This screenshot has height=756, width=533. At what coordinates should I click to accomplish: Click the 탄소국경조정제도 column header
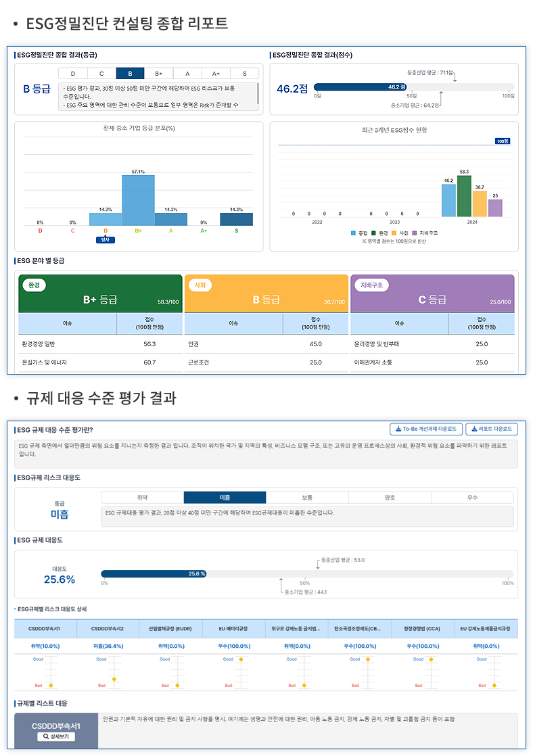[360, 629]
